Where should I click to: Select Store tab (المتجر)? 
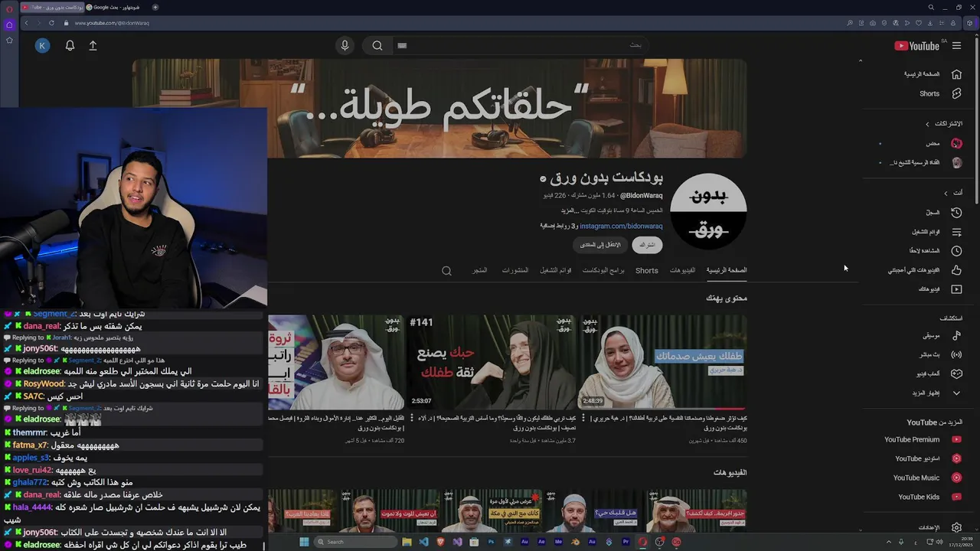point(480,270)
